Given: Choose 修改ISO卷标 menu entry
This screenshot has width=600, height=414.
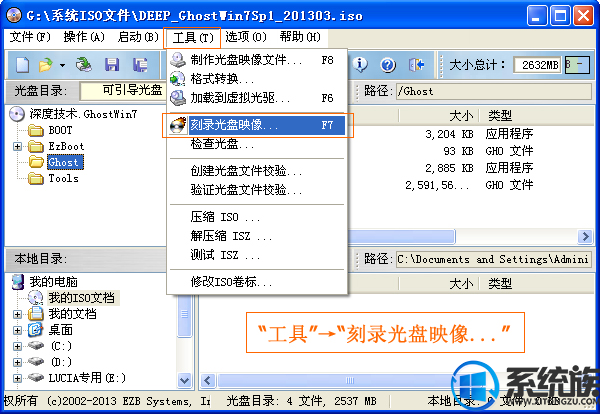Looking at the screenshot, I should [x=257, y=282].
